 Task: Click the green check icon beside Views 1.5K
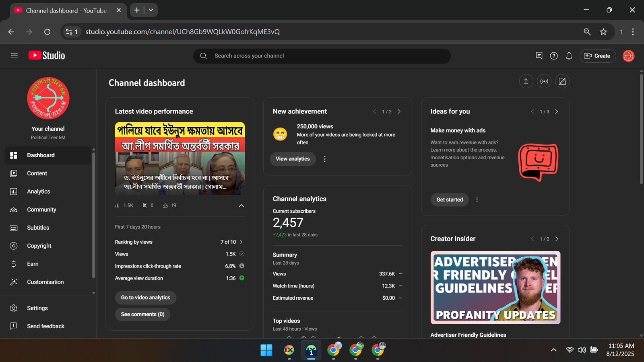click(x=242, y=254)
